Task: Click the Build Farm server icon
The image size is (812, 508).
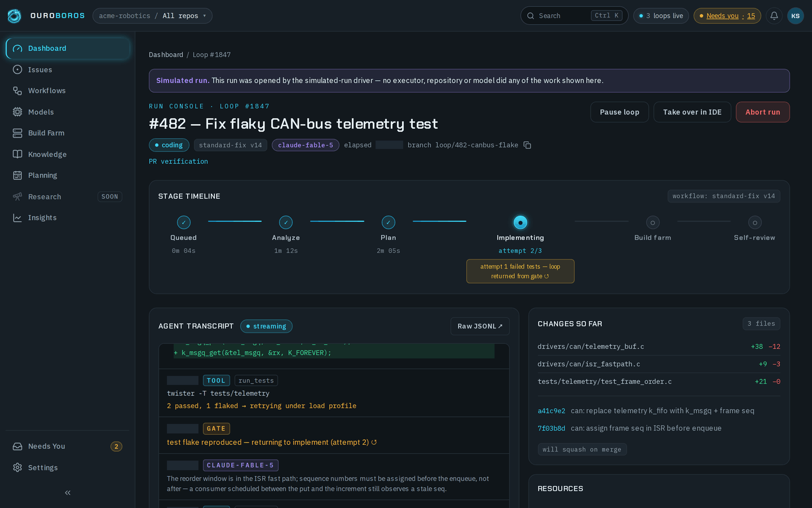Action: [x=17, y=133]
